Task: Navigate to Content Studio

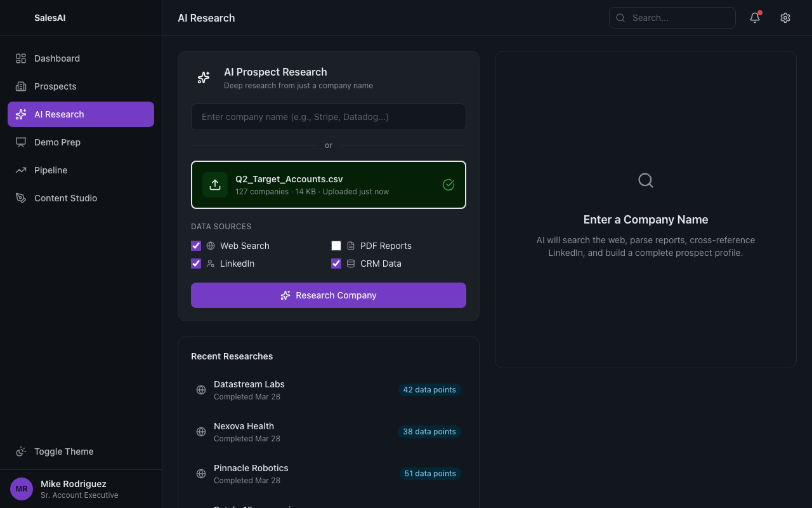Action: (65, 198)
